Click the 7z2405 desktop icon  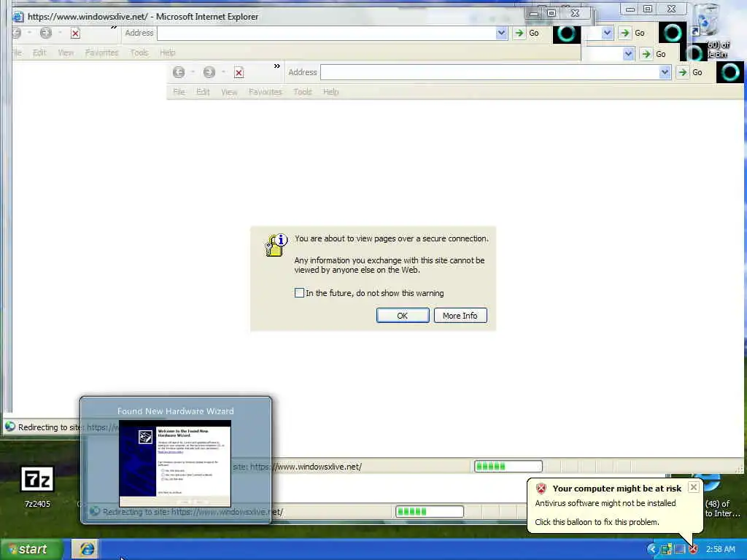(37, 486)
